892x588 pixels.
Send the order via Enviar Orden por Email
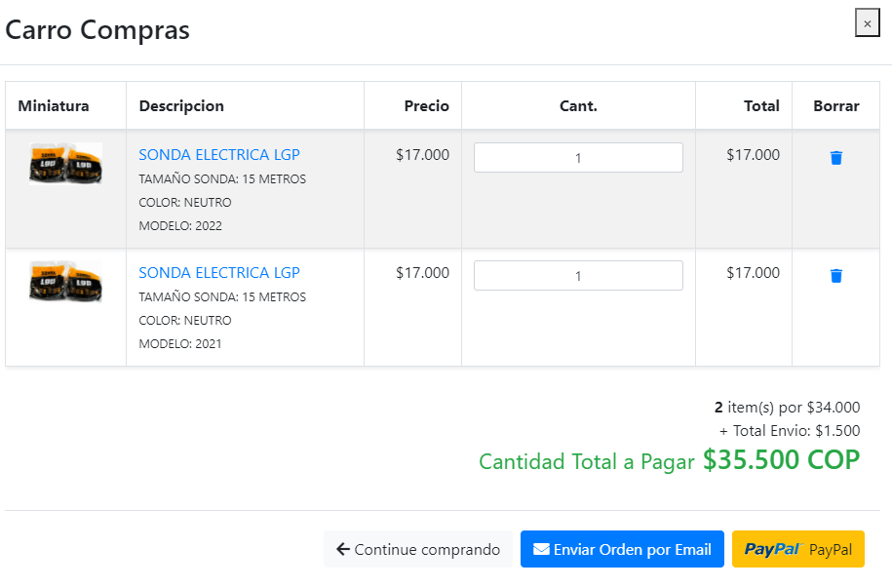coord(622,549)
